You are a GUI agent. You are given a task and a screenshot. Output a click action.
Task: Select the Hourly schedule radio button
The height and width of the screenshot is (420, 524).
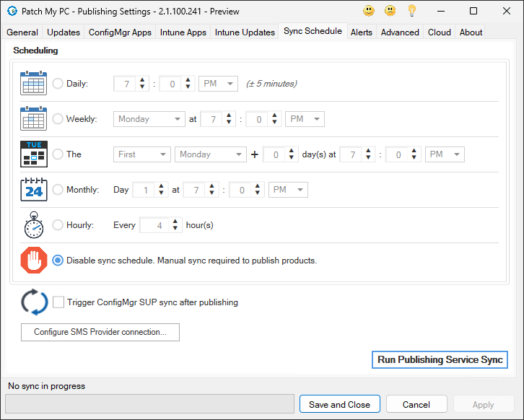tap(58, 225)
